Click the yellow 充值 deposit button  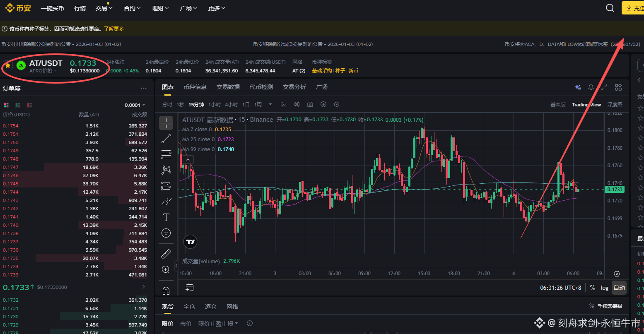(x=633, y=8)
